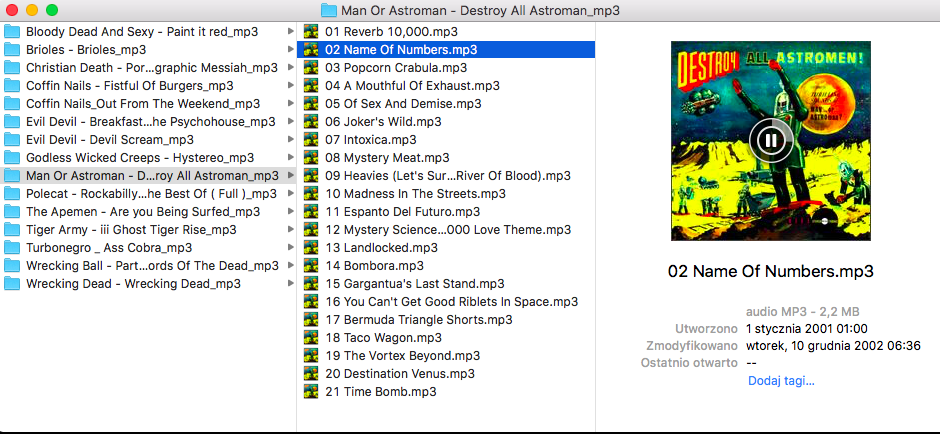Click the Utworzono date 1 stycznia 2001
Screen dimensions: 940x434
807,328
